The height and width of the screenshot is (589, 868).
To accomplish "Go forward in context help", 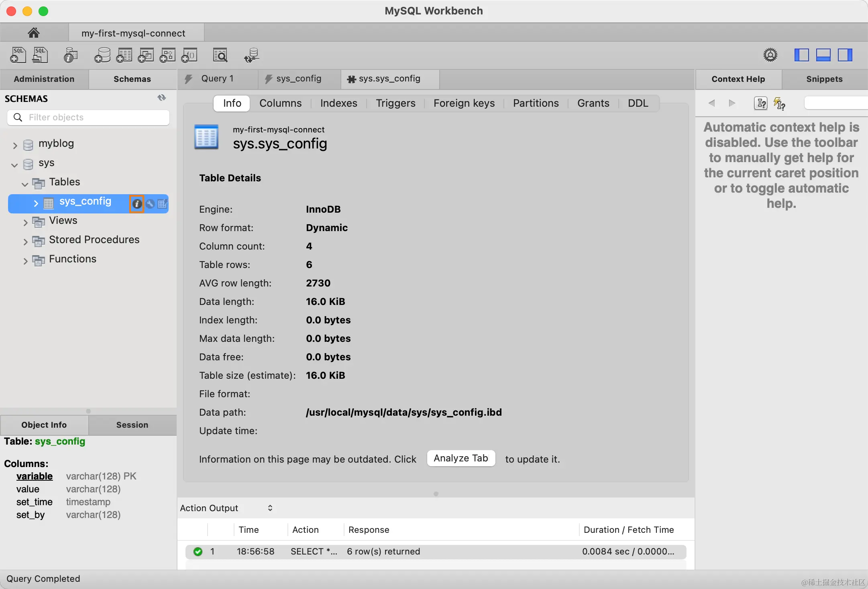I will click(732, 103).
